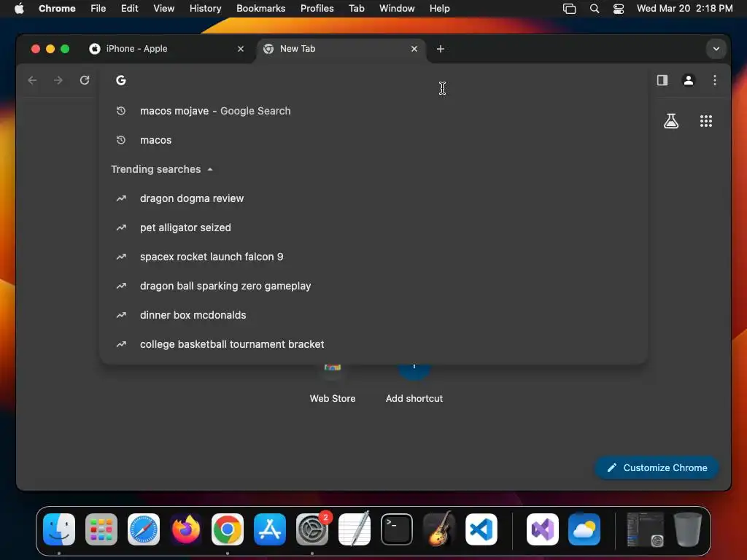Click the reload page icon
Viewport: 747px width, 560px height.
click(x=85, y=80)
